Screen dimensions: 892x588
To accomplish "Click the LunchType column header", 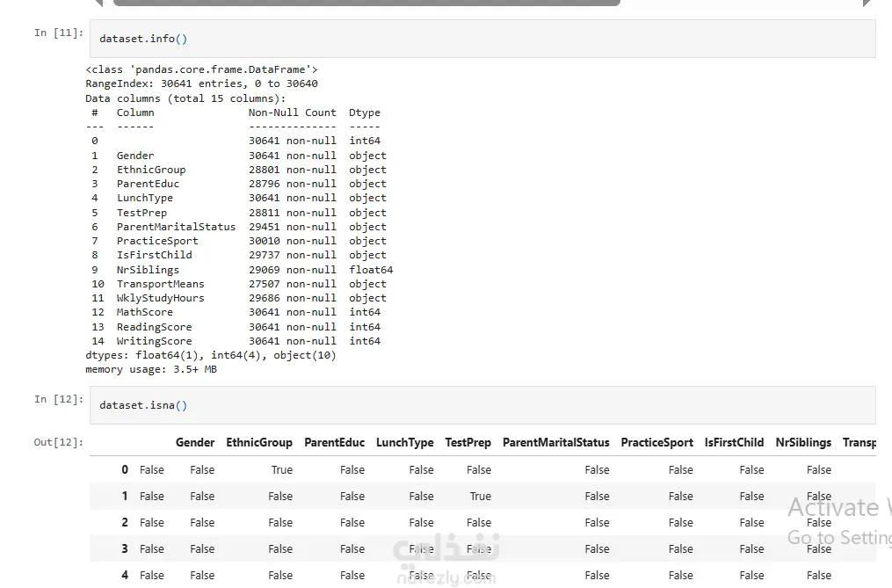I will pyautogui.click(x=404, y=443).
